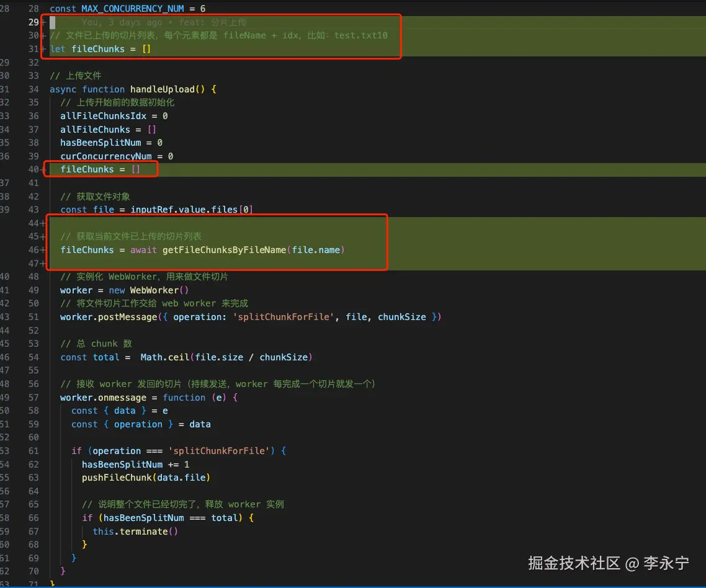Viewport: 706px width, 588px height.
Task: Click 'const total =' on line 54
Action: (x=95, y=357)
